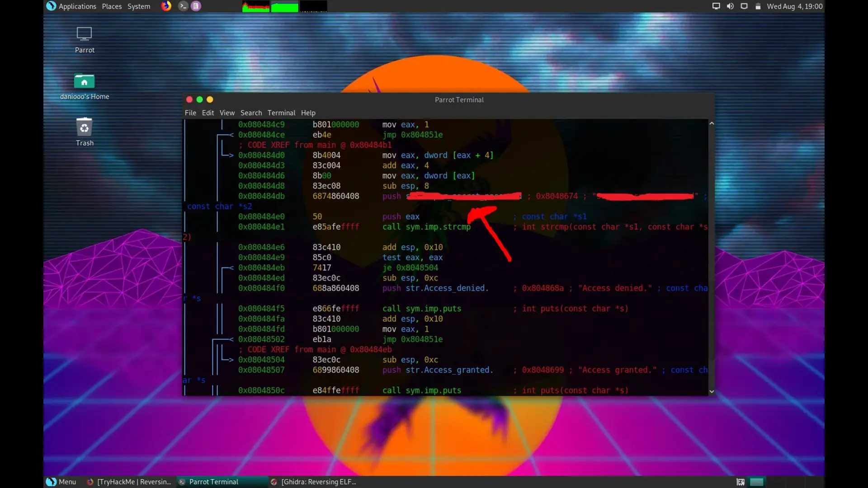Click the address 0x080484d0
The width and height of the screenshot is (868, 488).
click(x=261, y=155)
